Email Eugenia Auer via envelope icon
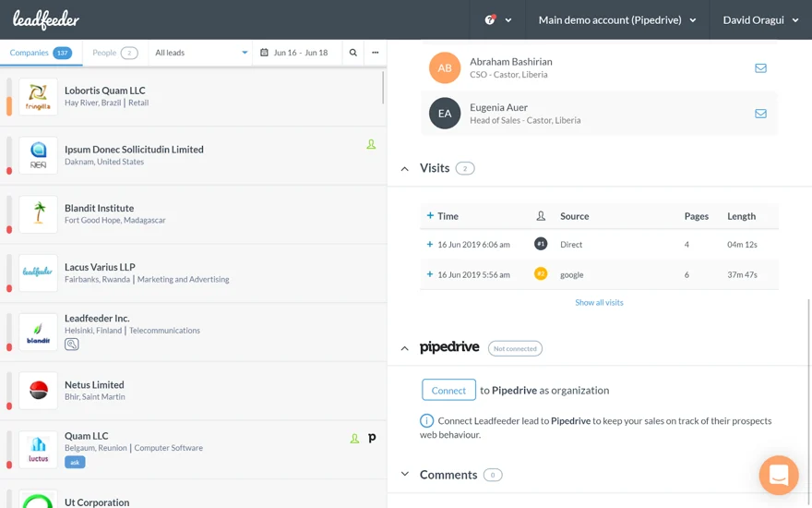This screenshot has width=812, height=508. click(760, 114)
